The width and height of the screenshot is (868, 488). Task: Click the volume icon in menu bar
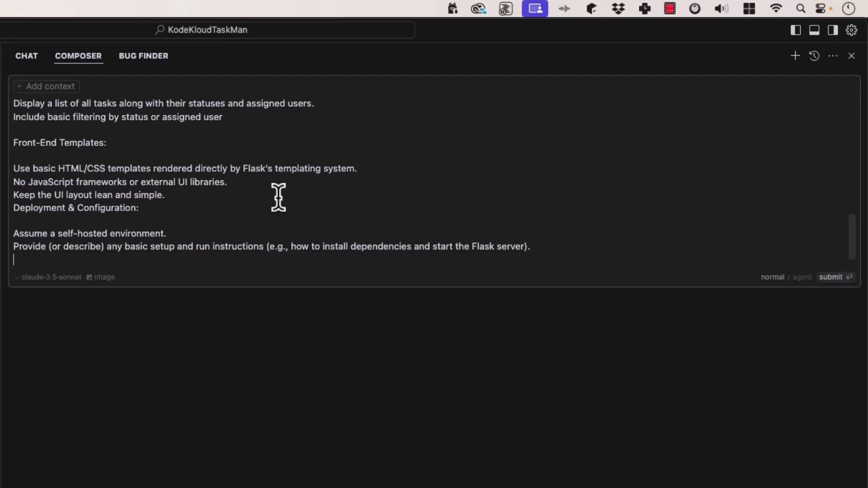[x=721, y=9]
